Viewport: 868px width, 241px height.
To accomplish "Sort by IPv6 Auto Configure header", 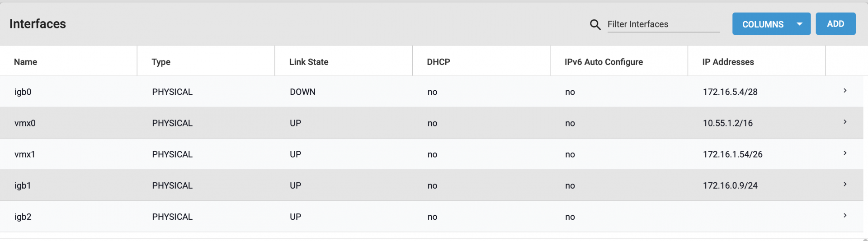I will coord(604,62).
